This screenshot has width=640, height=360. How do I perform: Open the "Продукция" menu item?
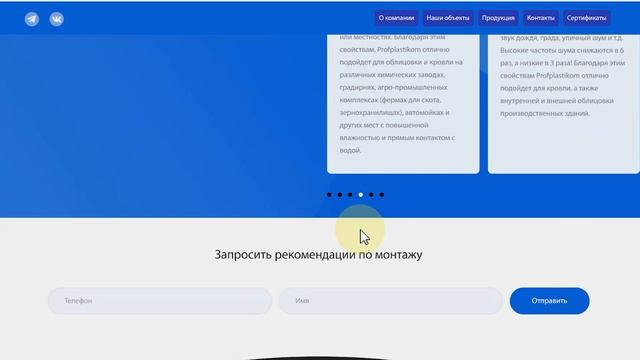click(498, 18)
